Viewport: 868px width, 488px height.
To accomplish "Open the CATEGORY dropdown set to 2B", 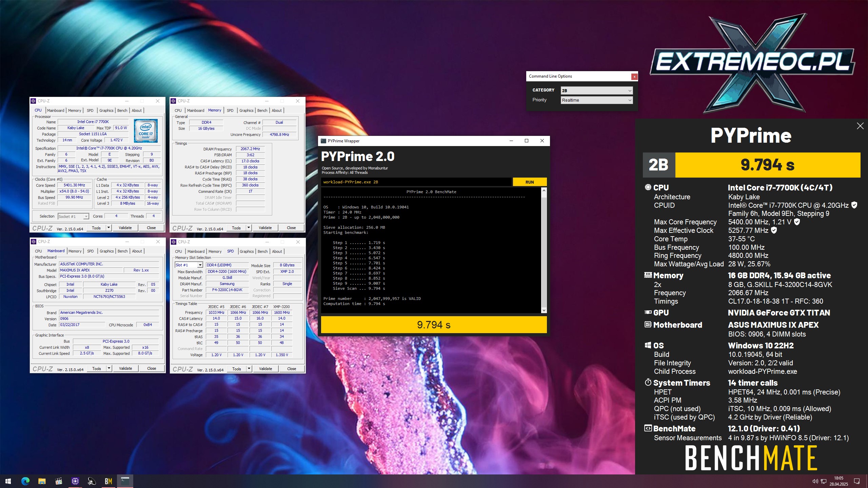I will point(596,90).
